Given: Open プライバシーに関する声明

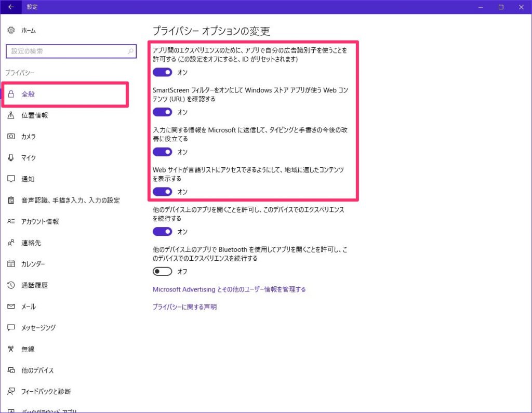Looking at the screenshot, I should click(185, 307).
